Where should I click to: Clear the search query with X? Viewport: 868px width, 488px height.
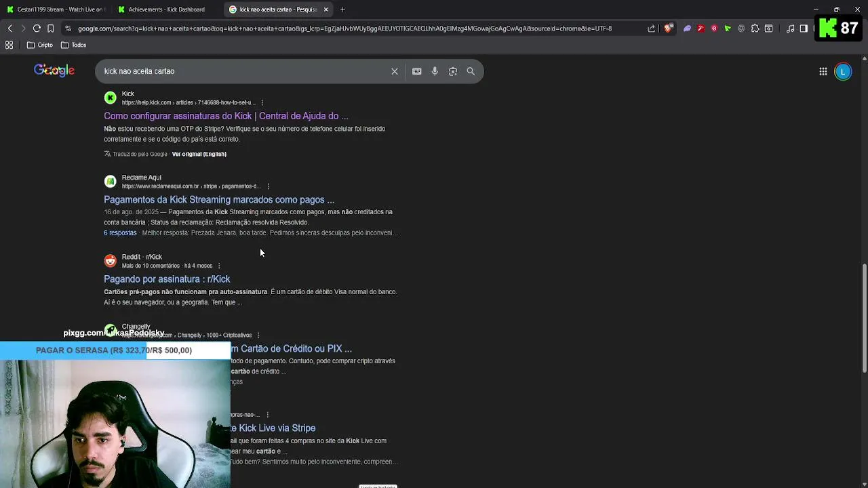point(395,71)
